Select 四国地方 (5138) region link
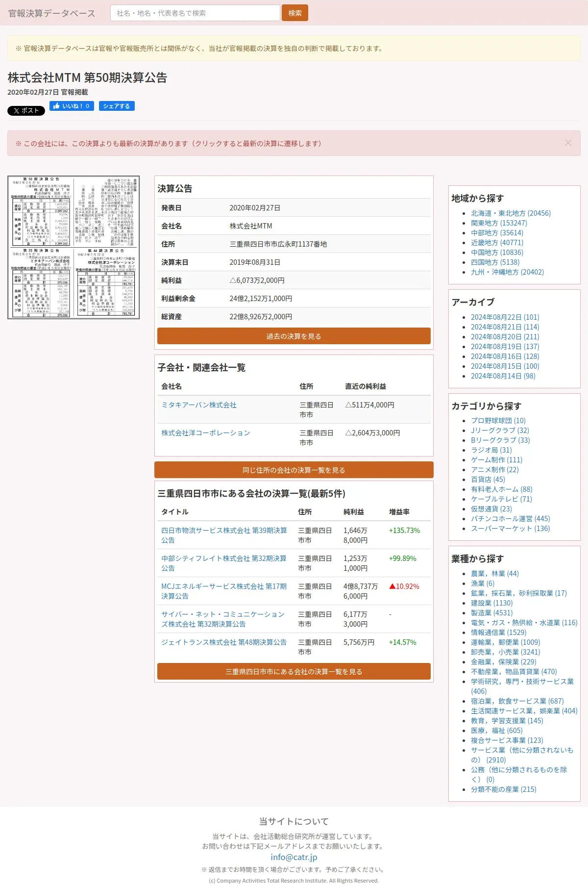Viewport: 588px width, 889px height. click(x=495, y=262)
